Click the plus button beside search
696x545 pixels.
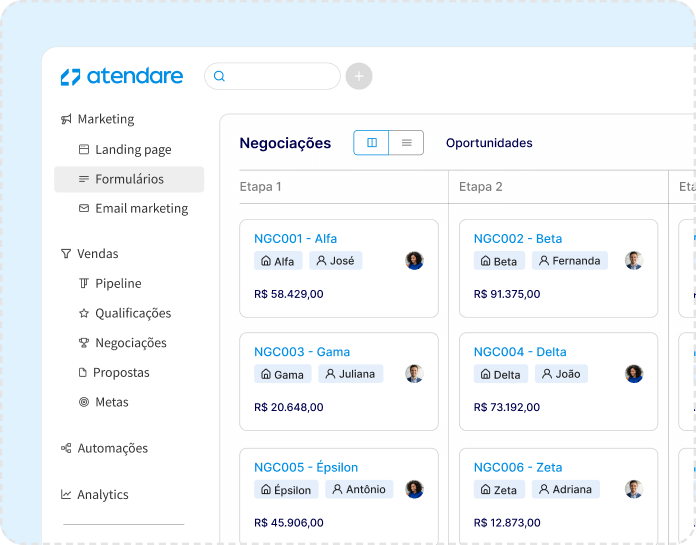359,76
